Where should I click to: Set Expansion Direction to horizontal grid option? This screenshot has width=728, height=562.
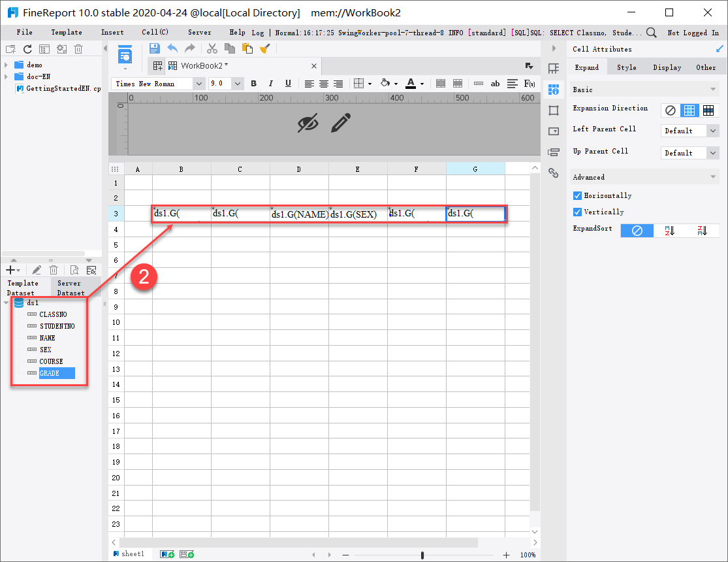point(708,110)
